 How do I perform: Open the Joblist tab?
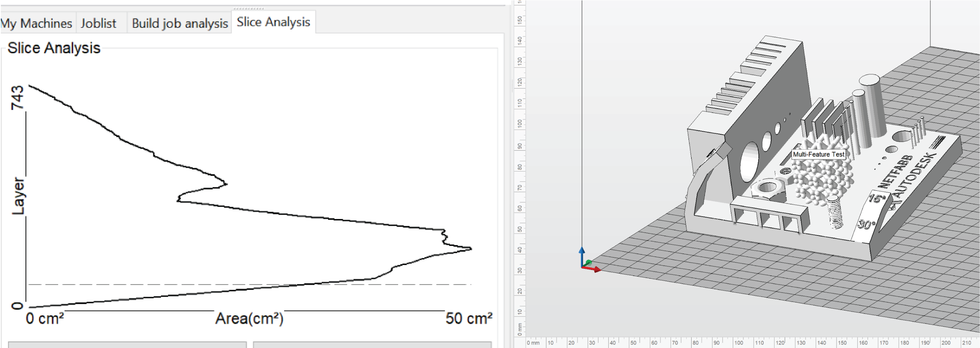point(98,23)
